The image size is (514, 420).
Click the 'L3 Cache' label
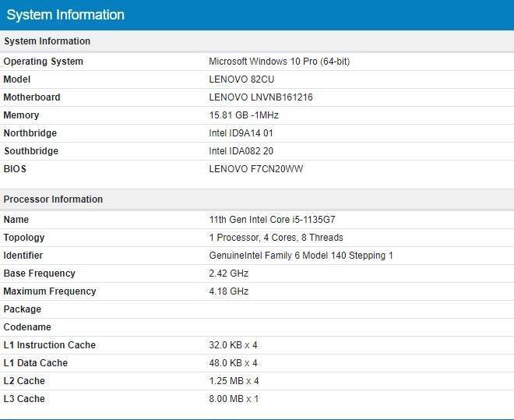pyautogui.click(x=24, y=399)
